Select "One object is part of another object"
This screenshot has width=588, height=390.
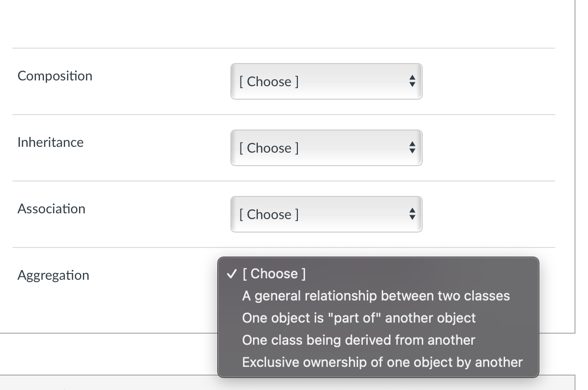coord(359,318)
